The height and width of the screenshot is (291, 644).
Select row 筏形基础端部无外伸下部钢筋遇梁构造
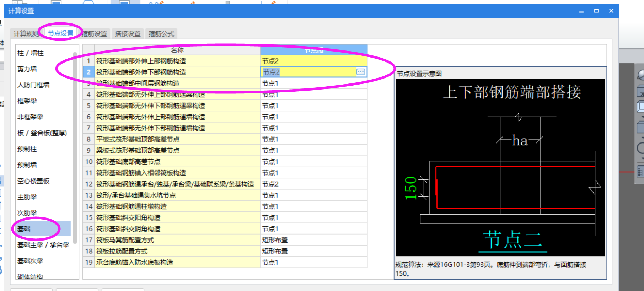[177, 106]
